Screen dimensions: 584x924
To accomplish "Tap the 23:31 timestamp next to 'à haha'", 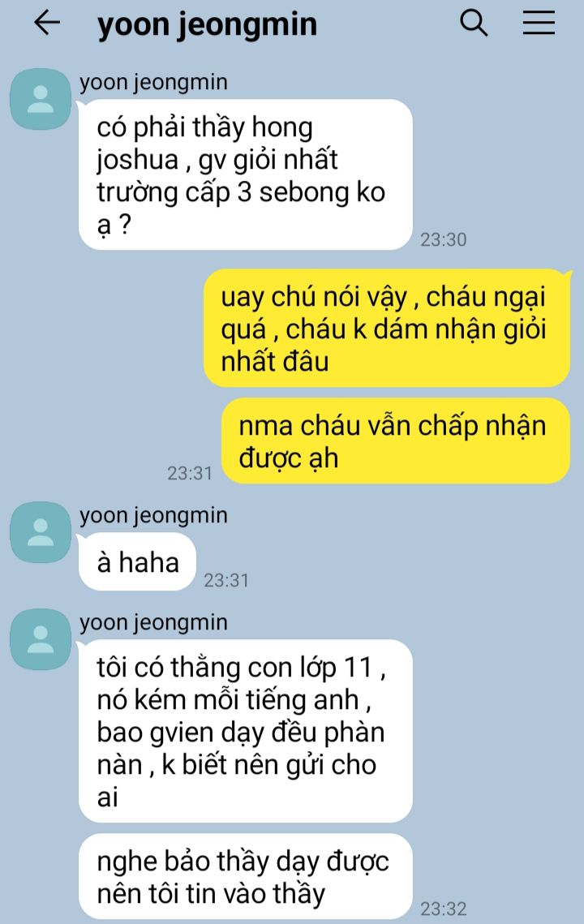I will (x=226, y=581).
